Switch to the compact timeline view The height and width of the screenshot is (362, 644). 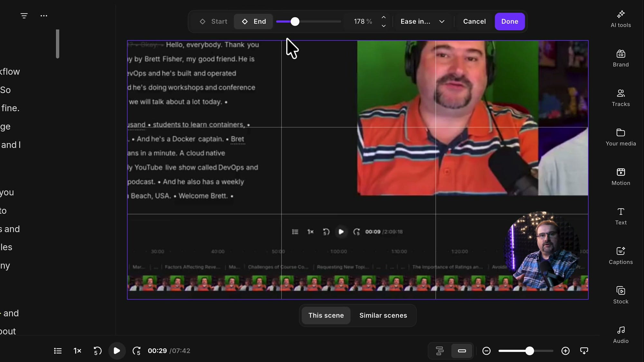[462, 351]
